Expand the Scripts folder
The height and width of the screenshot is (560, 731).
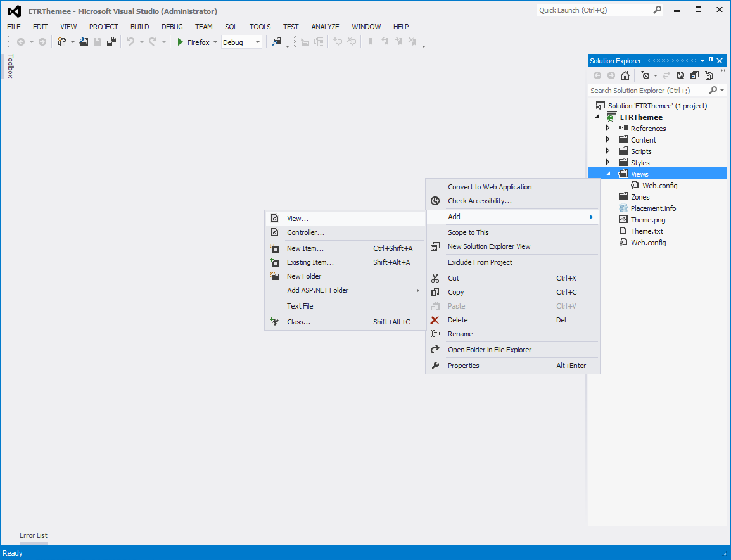(x=607, y=151)
